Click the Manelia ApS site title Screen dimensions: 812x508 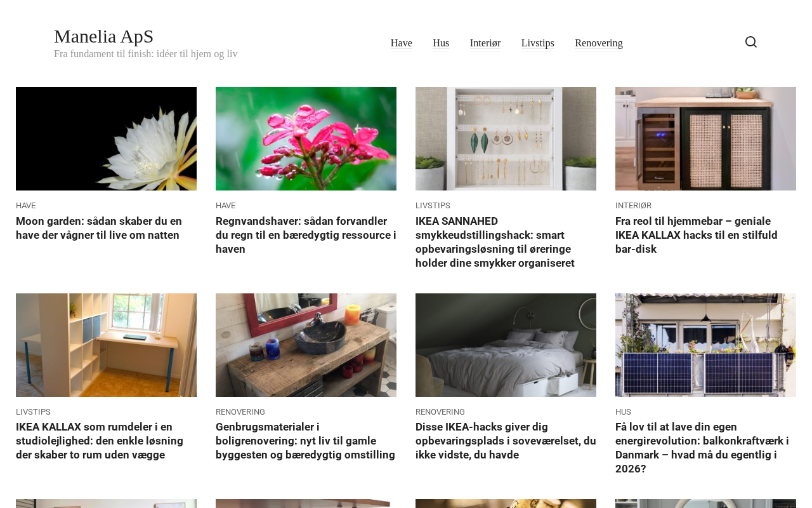(x=104, y=36)
